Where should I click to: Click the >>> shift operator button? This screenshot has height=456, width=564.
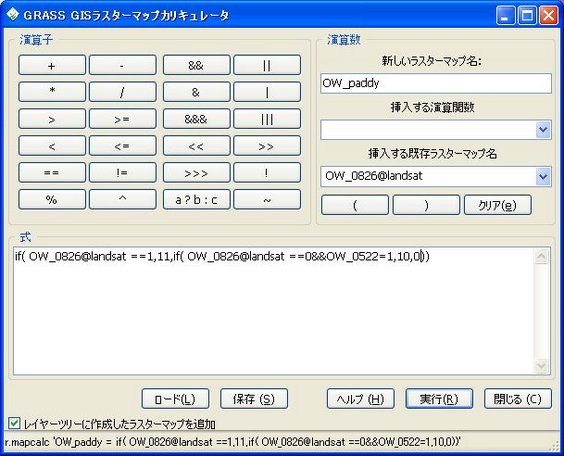(196, 173)
